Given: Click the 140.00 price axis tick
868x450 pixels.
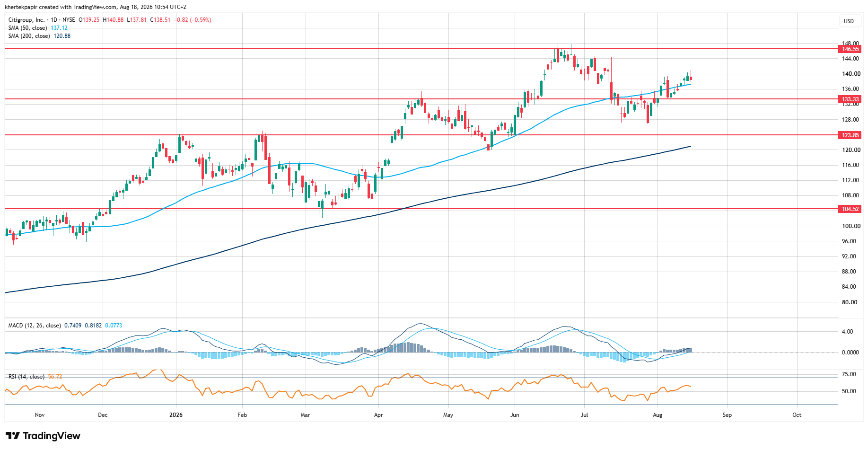Looking at the screenshot, I should pyautogui.click(x=851, y=74).
